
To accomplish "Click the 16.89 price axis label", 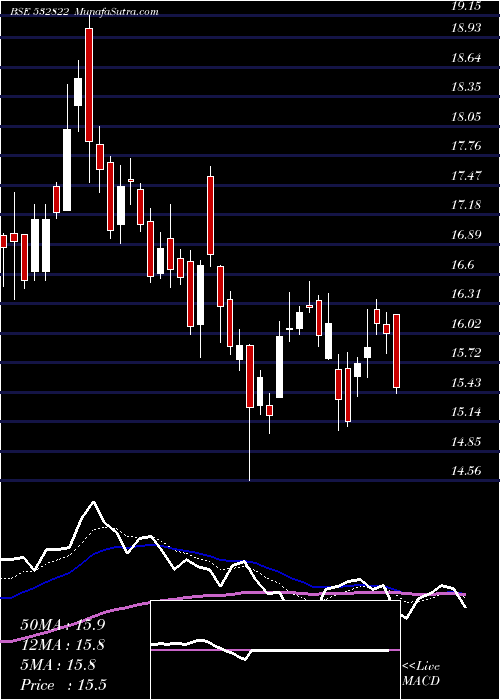I will (x=467, y=235).
